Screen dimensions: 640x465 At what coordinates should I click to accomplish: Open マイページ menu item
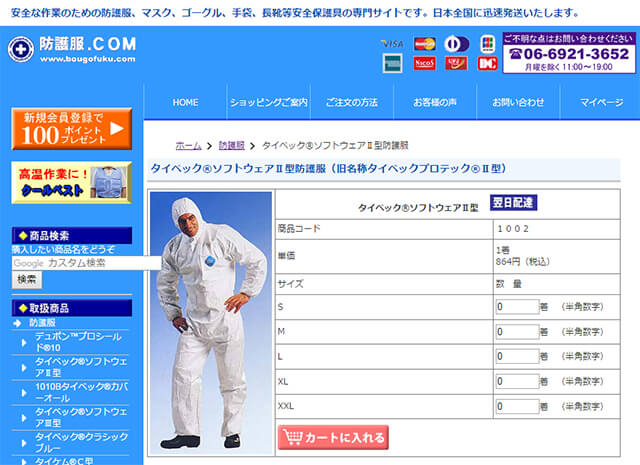click(601, 102)
